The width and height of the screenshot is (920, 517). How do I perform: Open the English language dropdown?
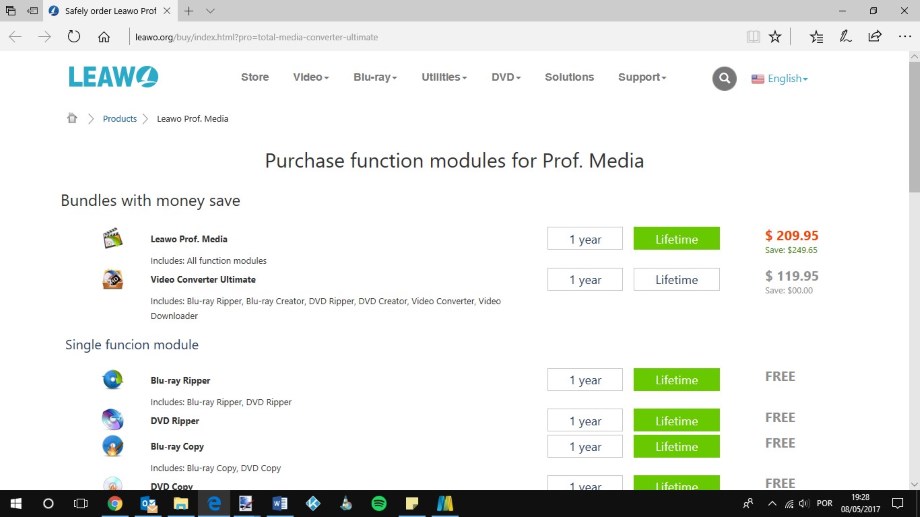(780, 78)
